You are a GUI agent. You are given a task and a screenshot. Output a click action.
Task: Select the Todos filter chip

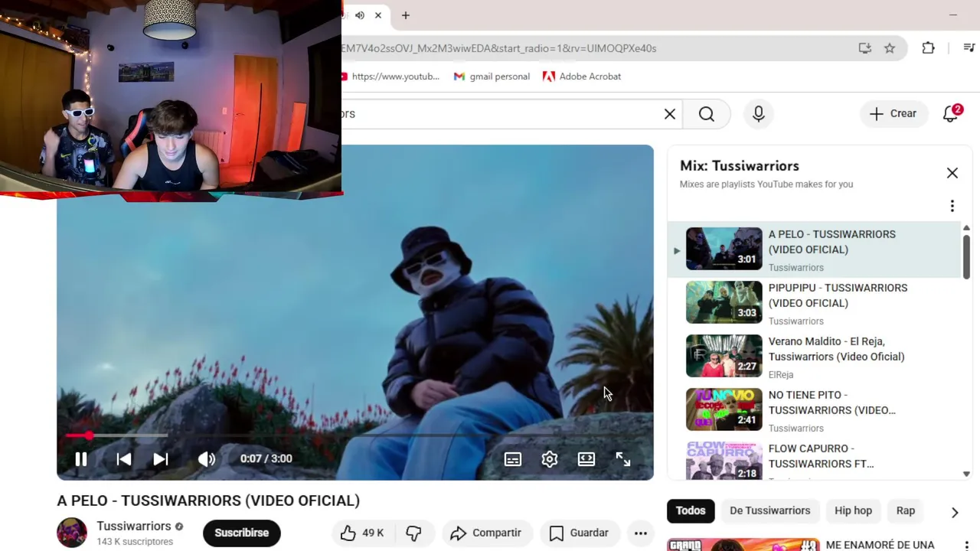tap(690, 510)
